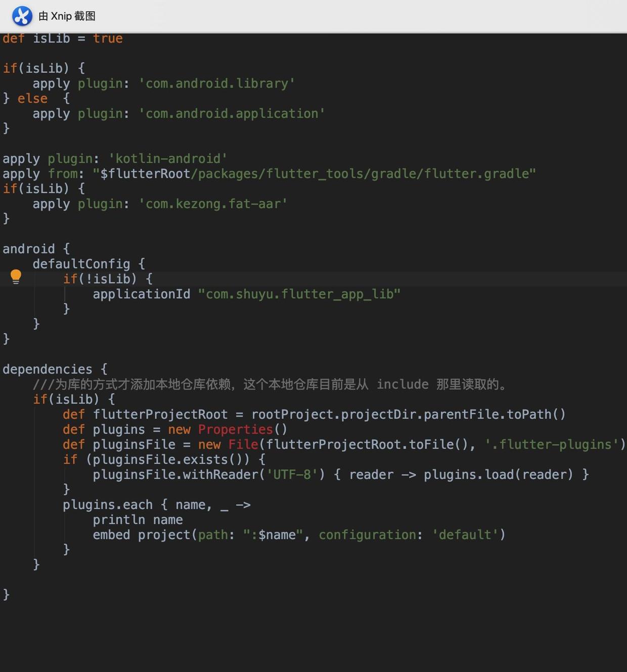Click the "com.shuyu.flutter_app_lib" string
Image resolution: width=627 pixels, height=672 pixels.
(x=299, y=294)
